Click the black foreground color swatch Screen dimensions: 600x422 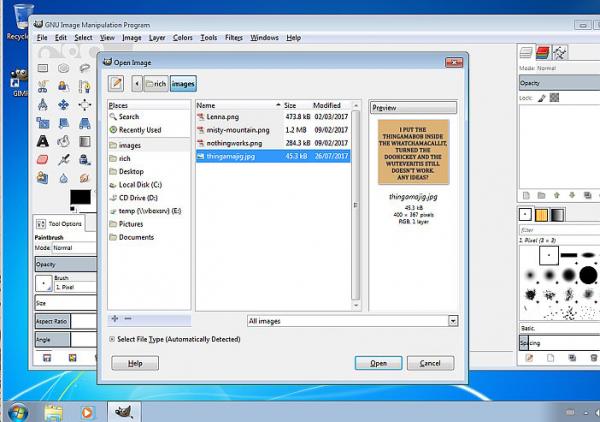[80, 197]
